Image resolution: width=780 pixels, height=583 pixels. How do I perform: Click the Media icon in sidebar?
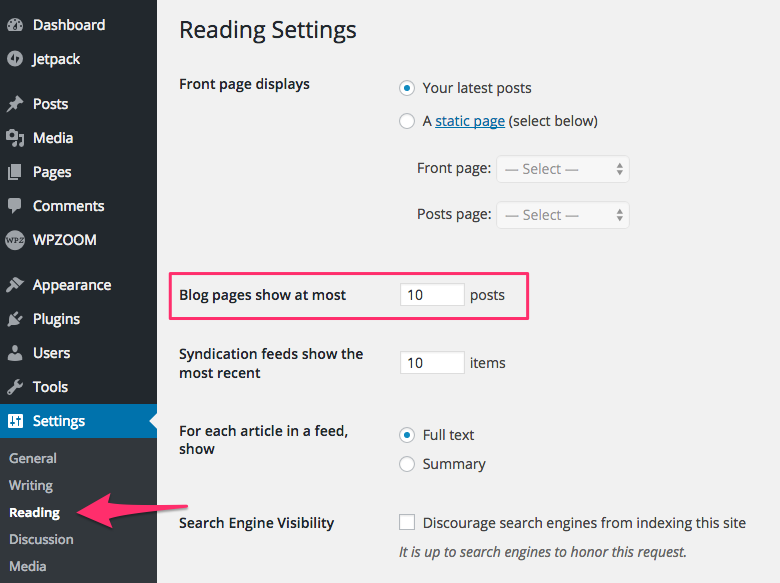point(15,138)
